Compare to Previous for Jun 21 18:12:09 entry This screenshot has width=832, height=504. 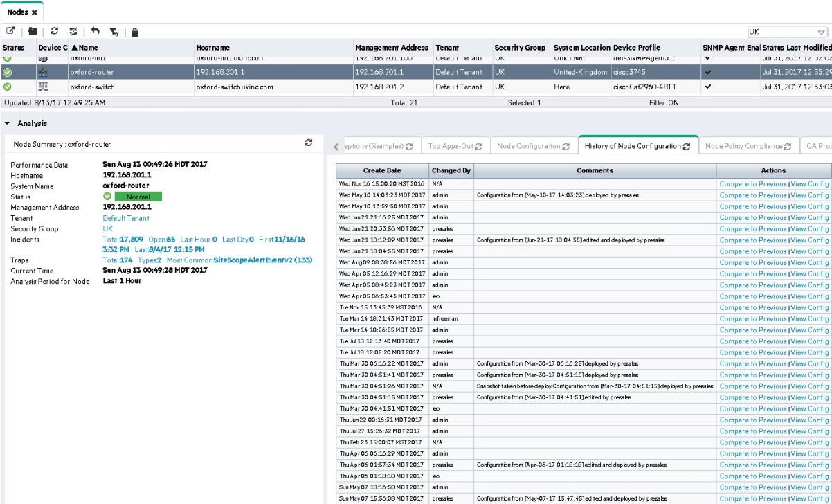coord(753,240)
